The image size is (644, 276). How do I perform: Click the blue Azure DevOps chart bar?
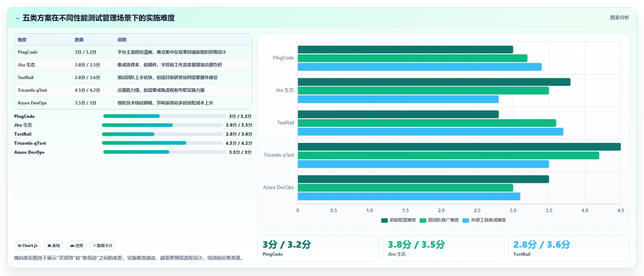pos(409,197)
